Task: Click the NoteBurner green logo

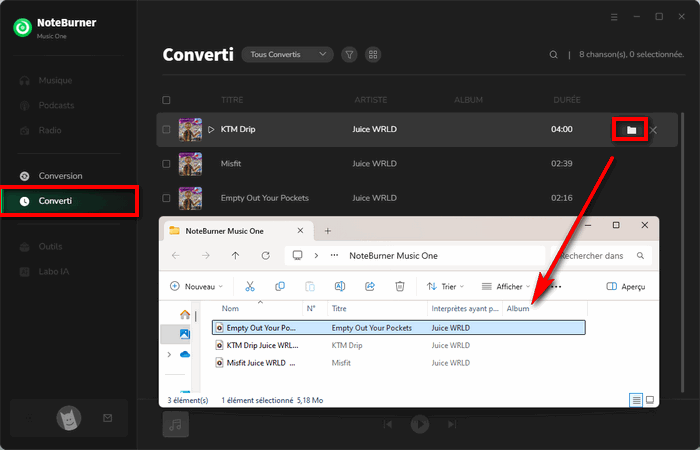Action: click(x=22, y=28)
